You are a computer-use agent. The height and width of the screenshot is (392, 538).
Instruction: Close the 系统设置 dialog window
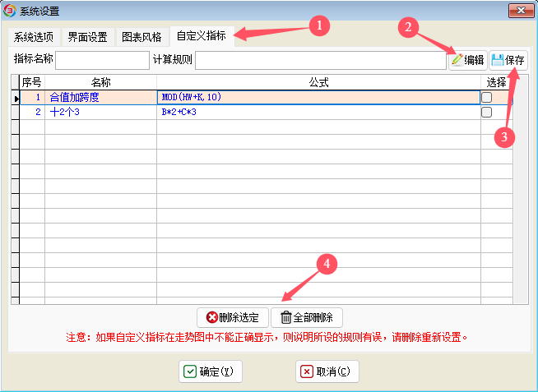click(x=517, y=11)
